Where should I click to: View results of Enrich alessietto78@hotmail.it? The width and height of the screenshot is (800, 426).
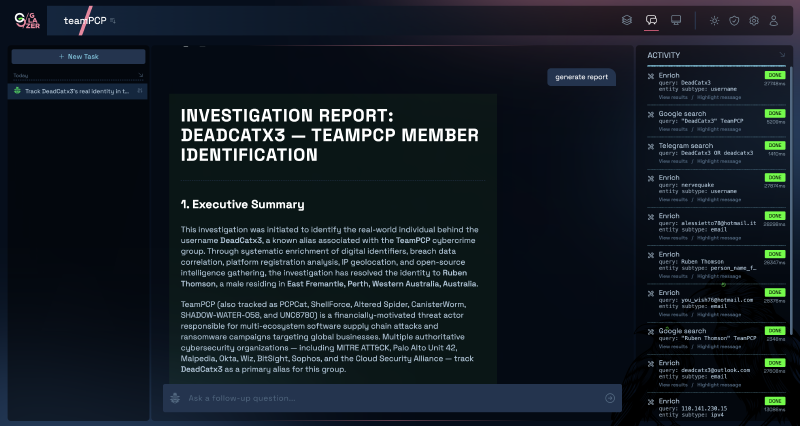(x=673, y=238)
